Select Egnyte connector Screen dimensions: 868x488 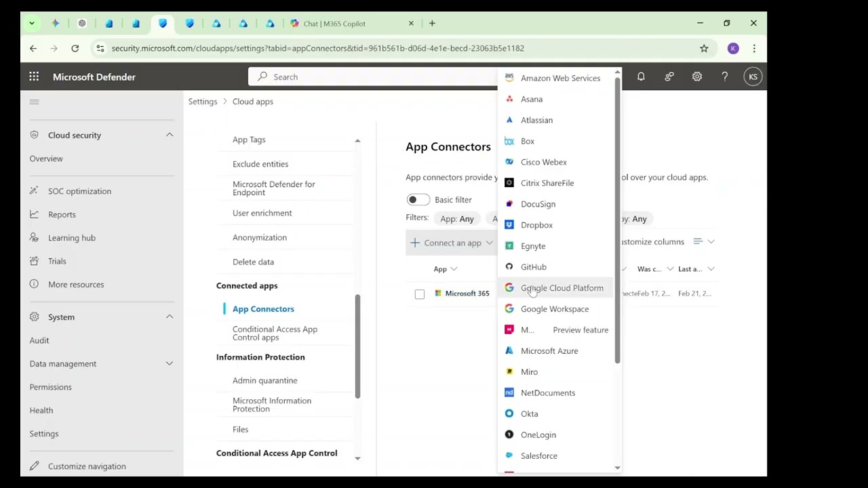click(x=555, y=246)
